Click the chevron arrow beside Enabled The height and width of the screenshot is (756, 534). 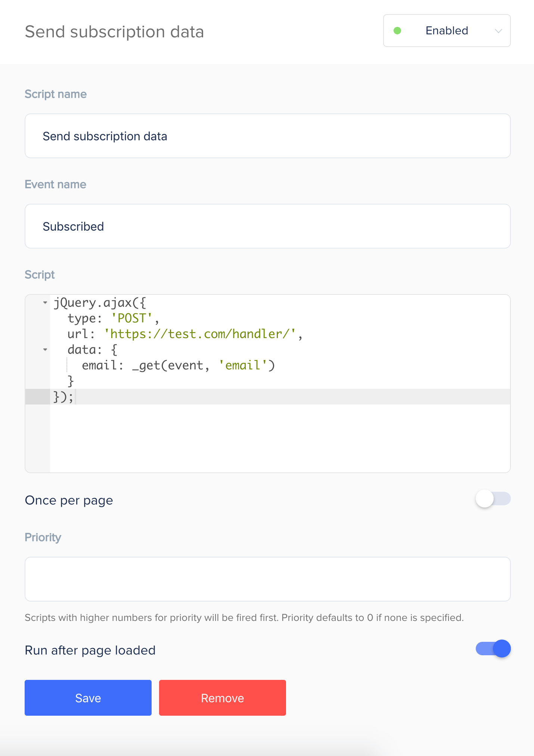[498, 31]
